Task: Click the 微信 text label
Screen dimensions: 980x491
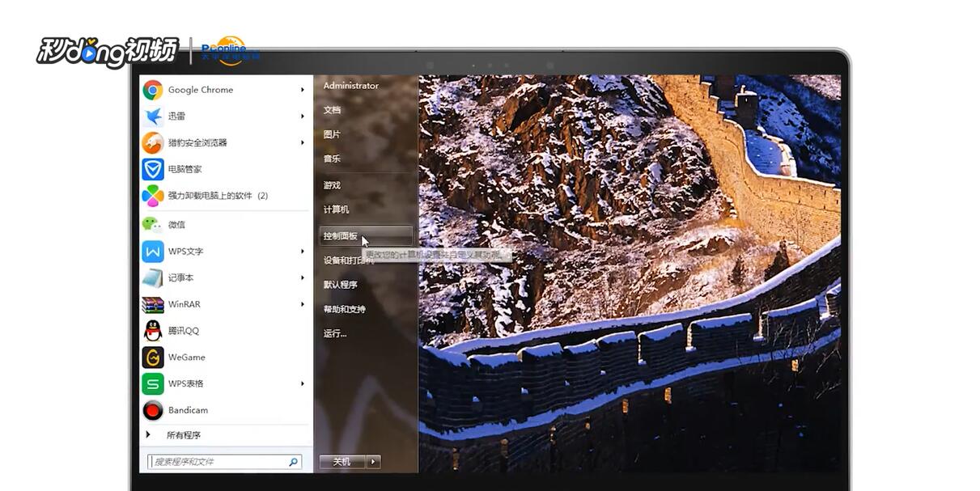Action: pos(176,225)
